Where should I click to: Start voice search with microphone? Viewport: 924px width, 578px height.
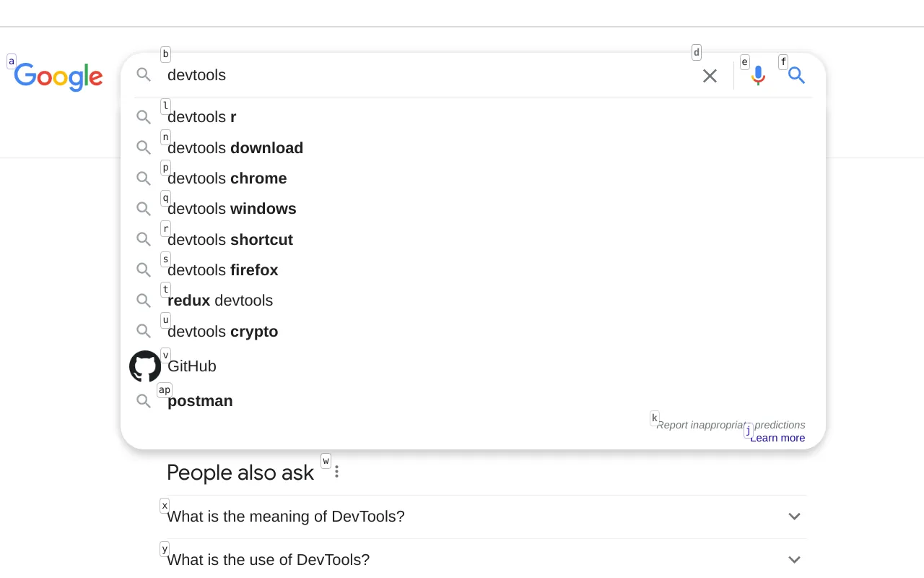pos(758,76)
